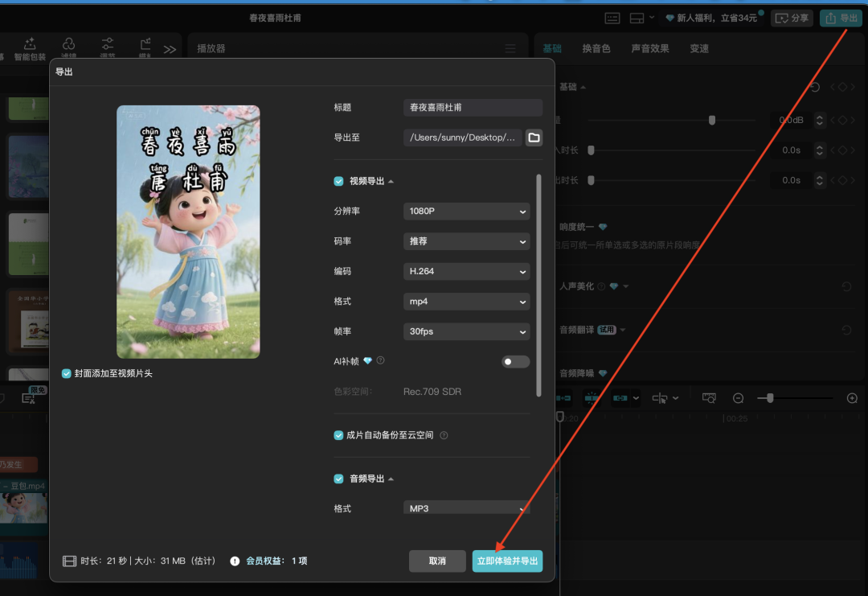Disable 成片自动备份至云空间
The image size is (868, 596).
338,435
